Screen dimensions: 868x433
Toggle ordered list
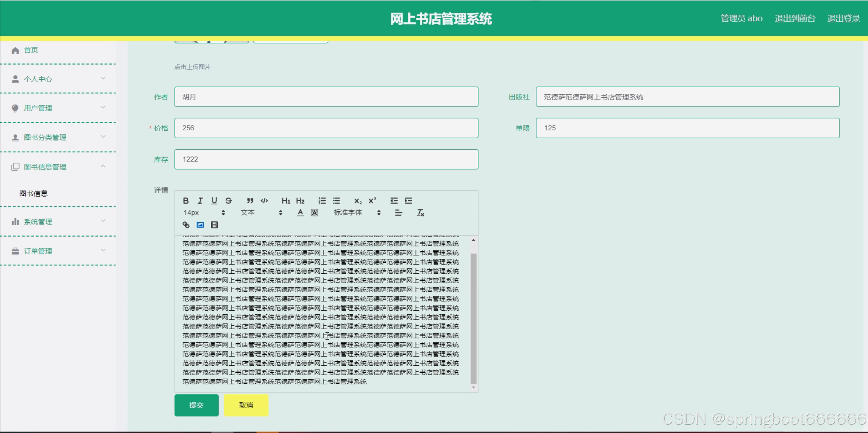322,201
